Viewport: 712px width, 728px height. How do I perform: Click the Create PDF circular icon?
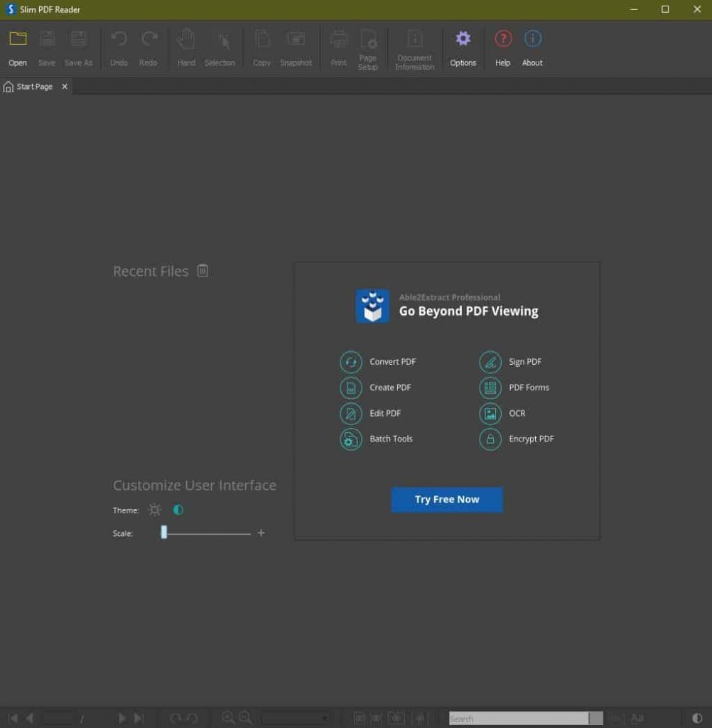pyautogui.click(x=351, y=388)
